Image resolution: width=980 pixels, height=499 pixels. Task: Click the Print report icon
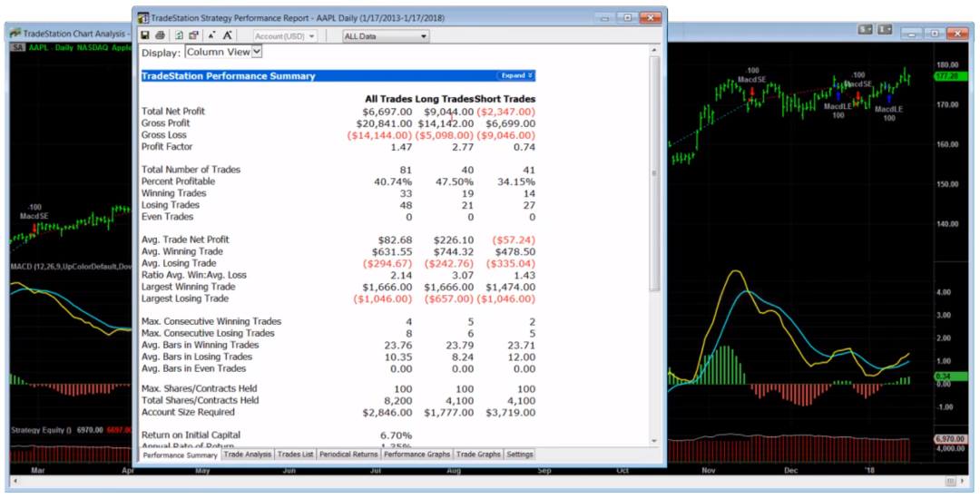click(161, 35)
